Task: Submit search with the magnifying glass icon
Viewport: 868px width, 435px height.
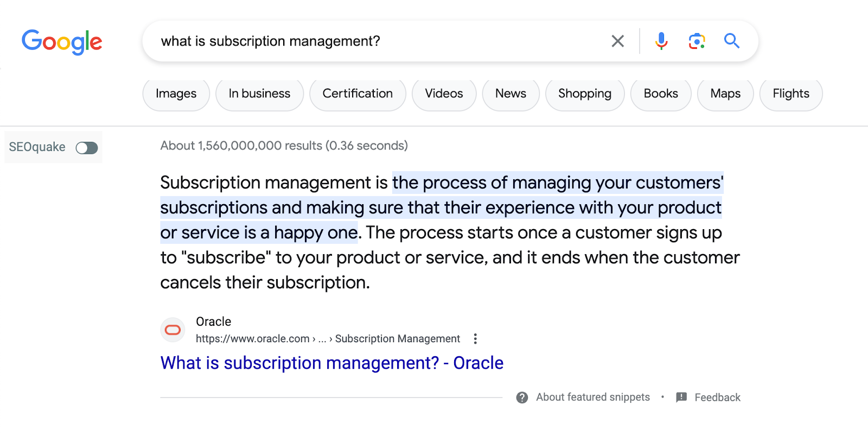Action: (732, 41)
